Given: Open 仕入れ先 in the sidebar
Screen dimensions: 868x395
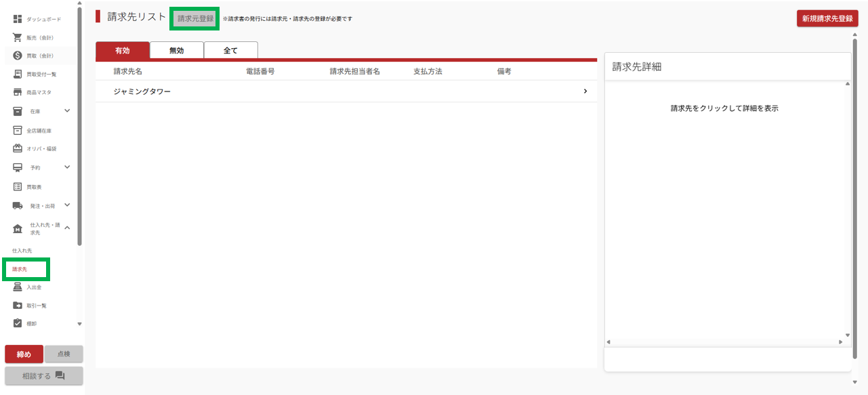Looking at the screenshot, I should 22,251.
